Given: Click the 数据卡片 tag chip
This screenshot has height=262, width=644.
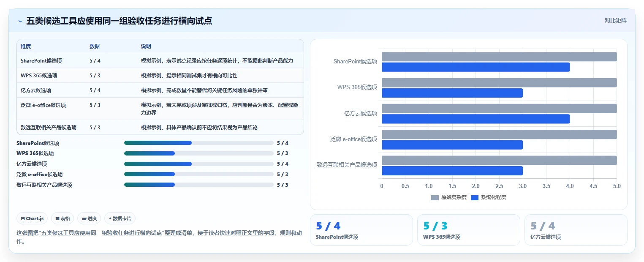Looking at the screenshot, I should click(x=120, y=218).
